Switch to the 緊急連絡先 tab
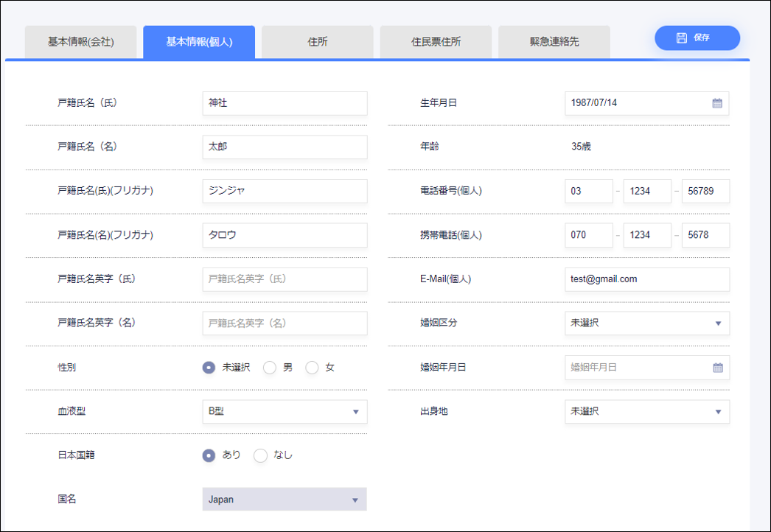Image resolution: width=771 pixels, height=532 pixels. [554, 42]
